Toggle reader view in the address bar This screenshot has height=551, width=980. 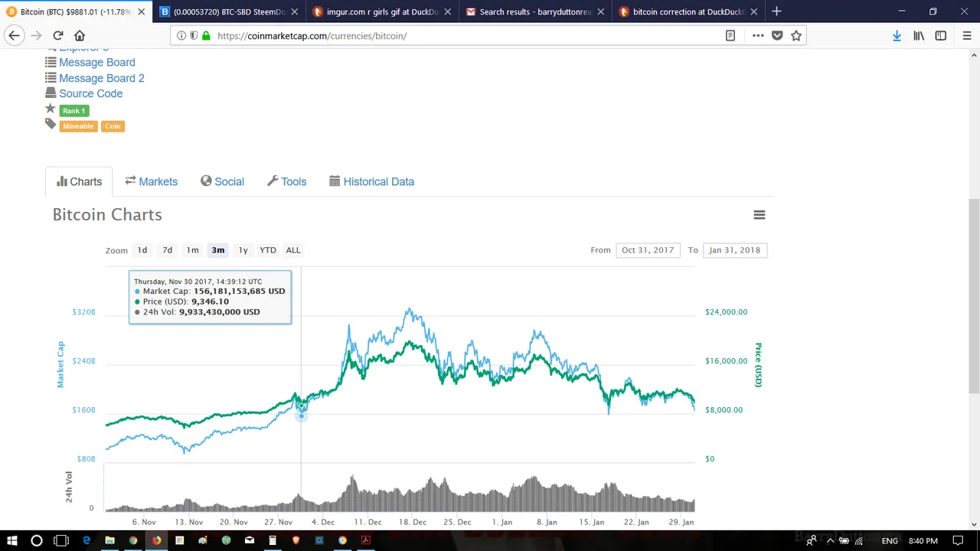[x=730, y=35]
